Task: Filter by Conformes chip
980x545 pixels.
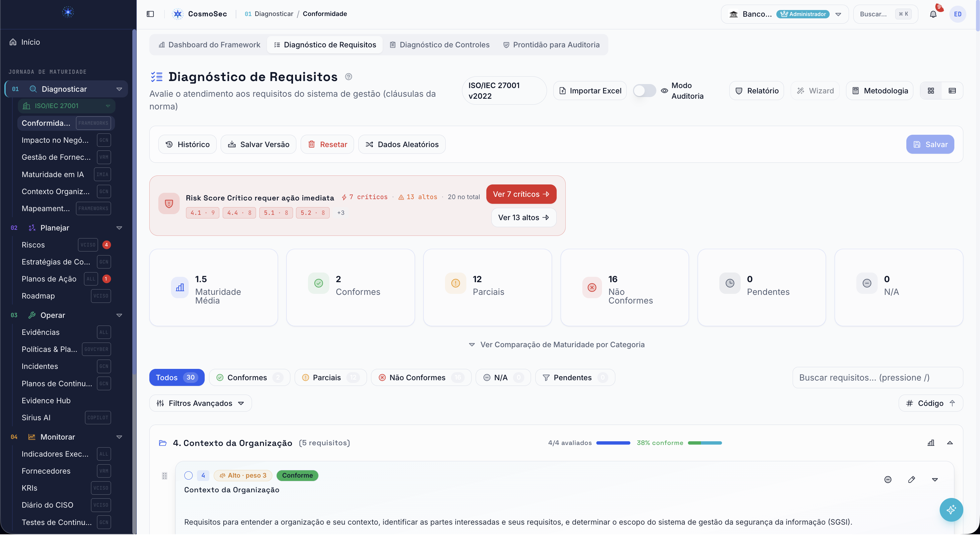Action: point(249,378)
